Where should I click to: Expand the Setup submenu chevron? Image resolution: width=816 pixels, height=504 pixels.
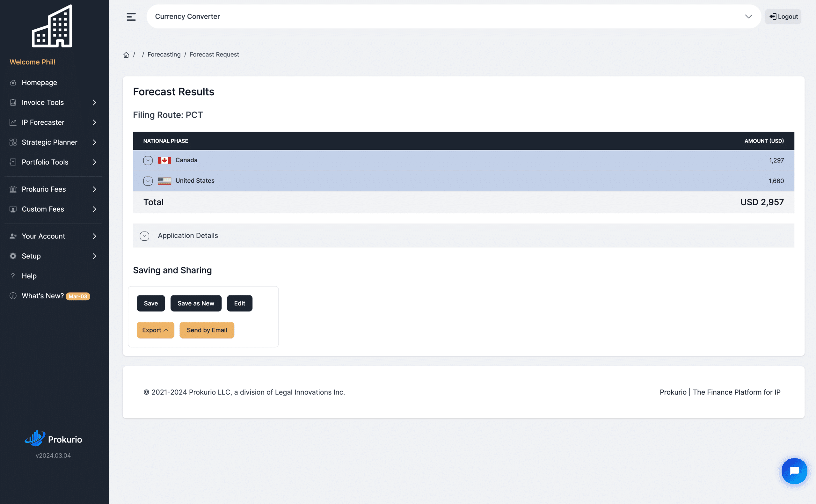click(x=94, y=256)
